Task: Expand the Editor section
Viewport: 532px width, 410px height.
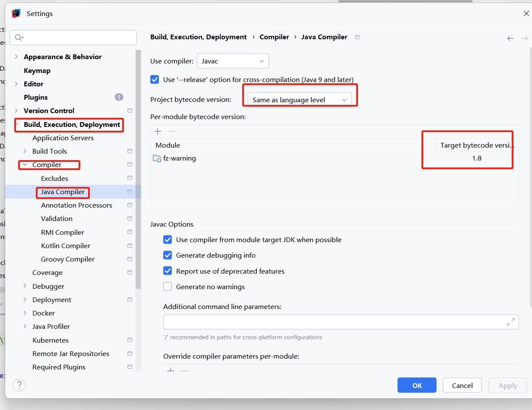Action: click(16, 84)
